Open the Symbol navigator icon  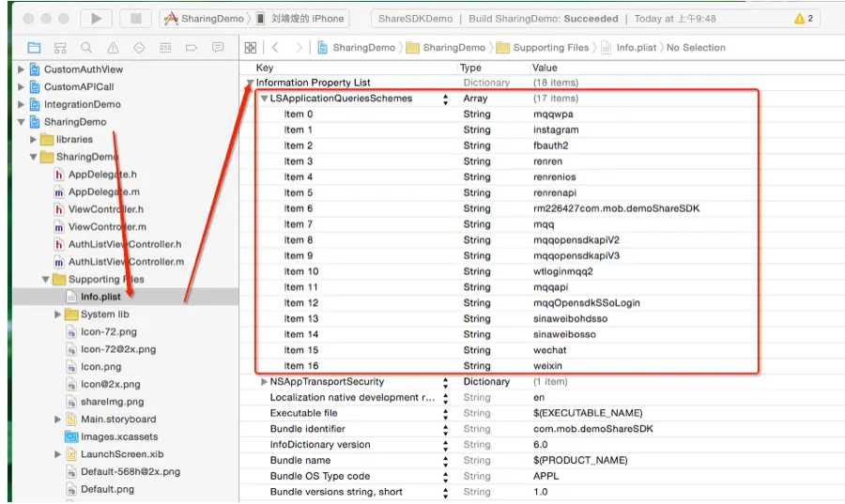[60, 48]
